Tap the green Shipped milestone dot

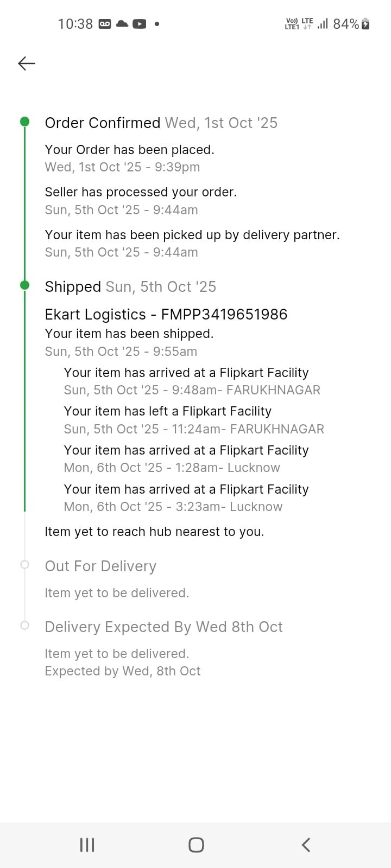24,285
